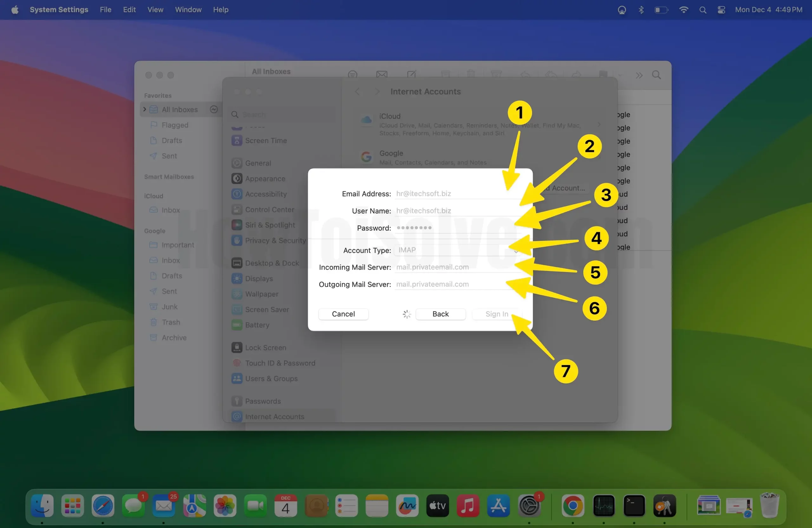Open Launchpad from the Dock

pyautogui.click(x=72, y=505)
